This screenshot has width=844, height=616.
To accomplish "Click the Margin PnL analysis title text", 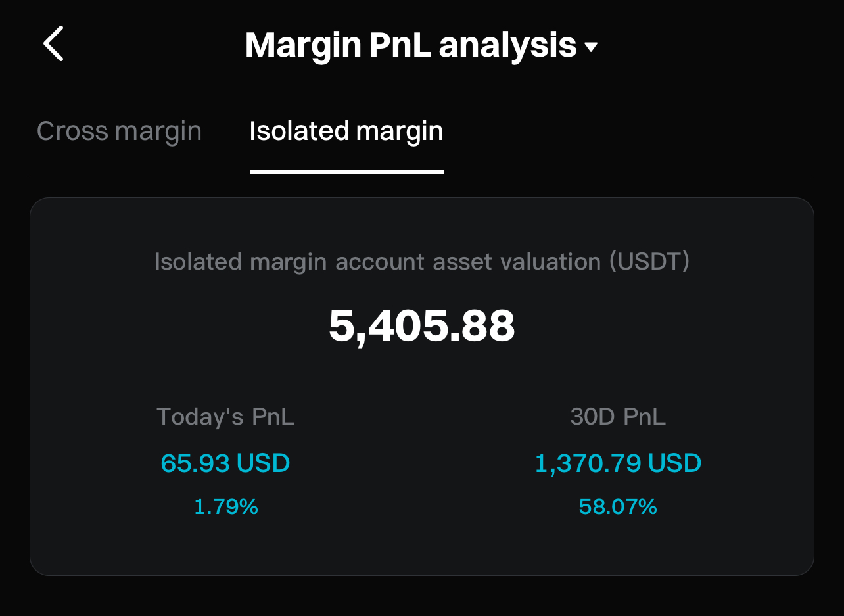I will click(x=410, y=45).
